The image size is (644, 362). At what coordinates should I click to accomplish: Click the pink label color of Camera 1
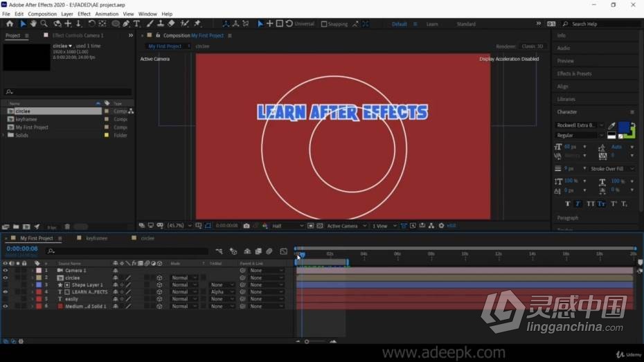point(39,271)
